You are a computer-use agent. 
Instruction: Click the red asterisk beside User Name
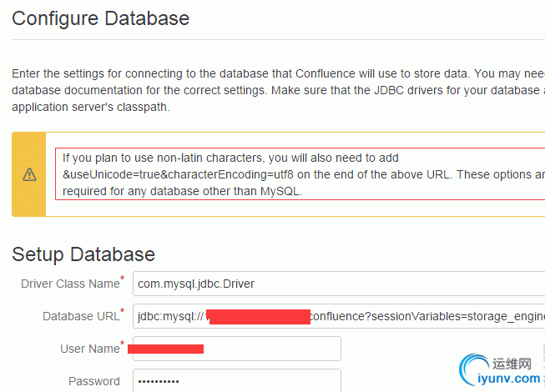tap(123, 343)
